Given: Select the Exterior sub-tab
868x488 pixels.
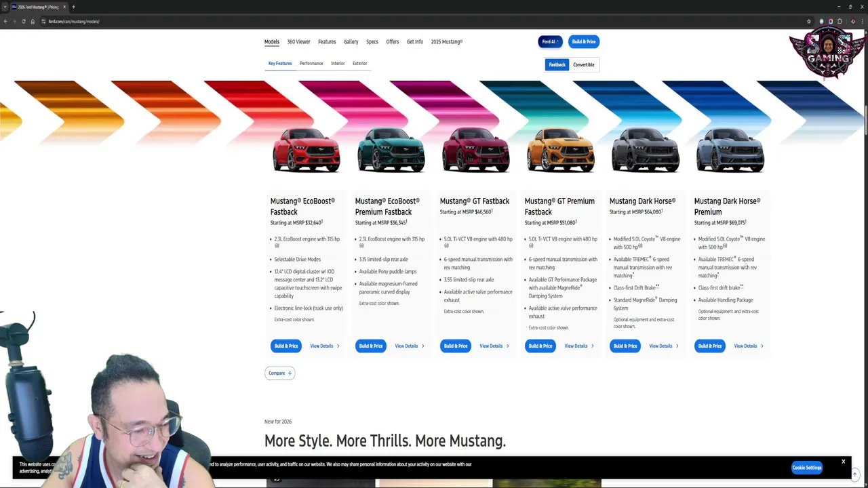Looking at the screenshot, I should tap(359, 64).
